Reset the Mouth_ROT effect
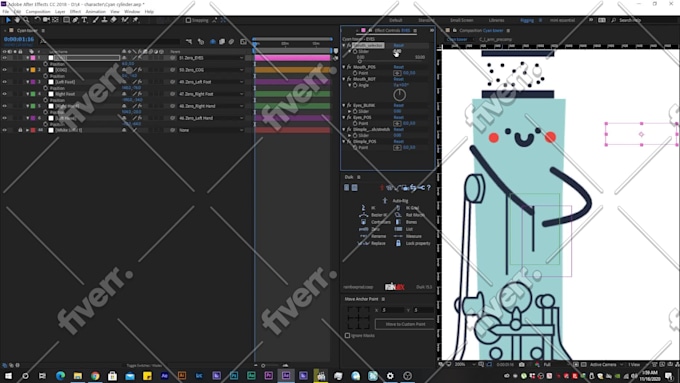The height and width of the screenshot is (383, 680). click(x=399, y=79)
